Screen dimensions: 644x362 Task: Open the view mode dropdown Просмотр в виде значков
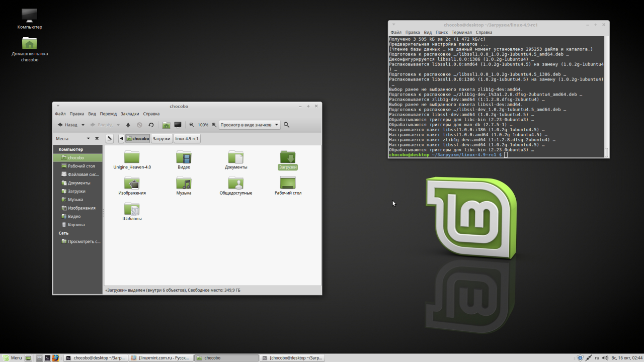click(x=249, y=125)
